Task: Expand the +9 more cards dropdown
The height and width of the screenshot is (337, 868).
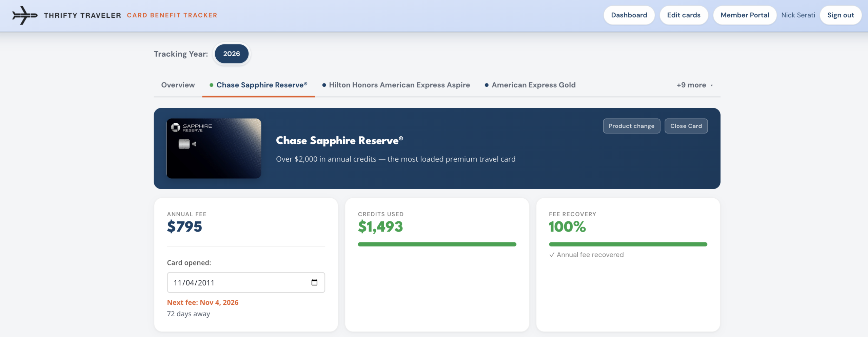Action: coord(695,85)
